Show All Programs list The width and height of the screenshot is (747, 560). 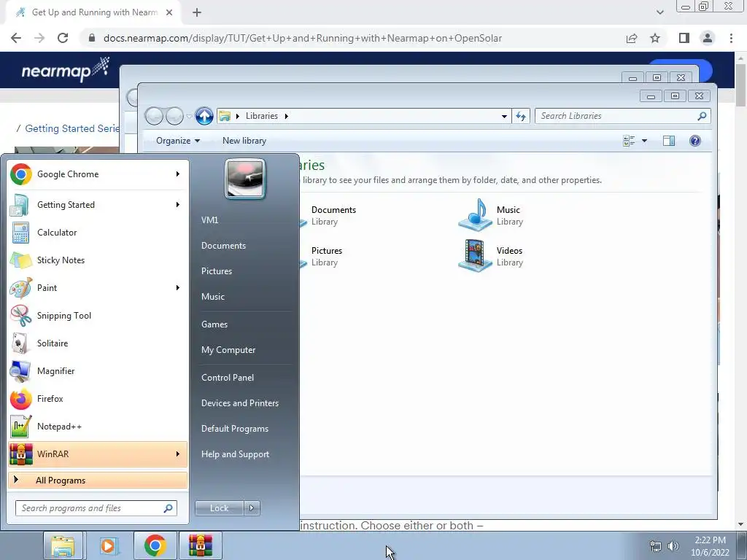(x=98, y=480)
